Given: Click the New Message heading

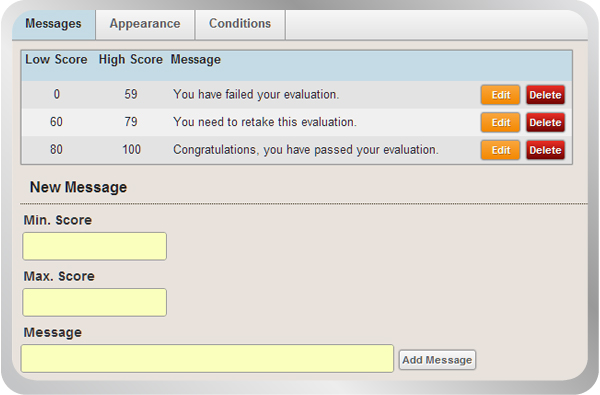Looking at the screenshot, I should pyautogui.click(x=78, y=187).
